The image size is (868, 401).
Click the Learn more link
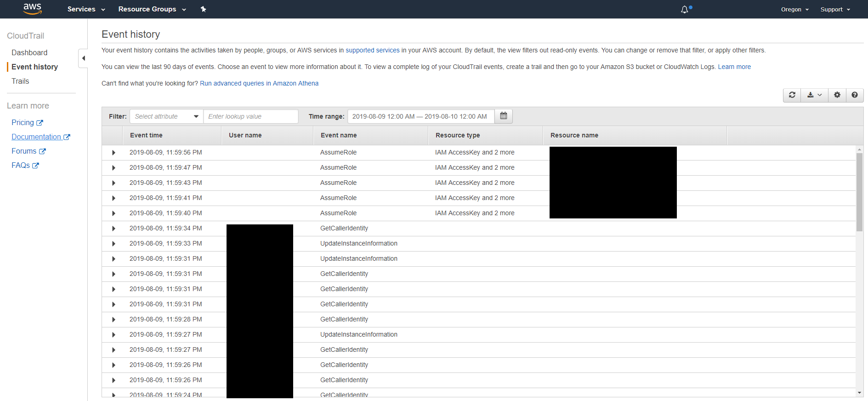point(734,67)
